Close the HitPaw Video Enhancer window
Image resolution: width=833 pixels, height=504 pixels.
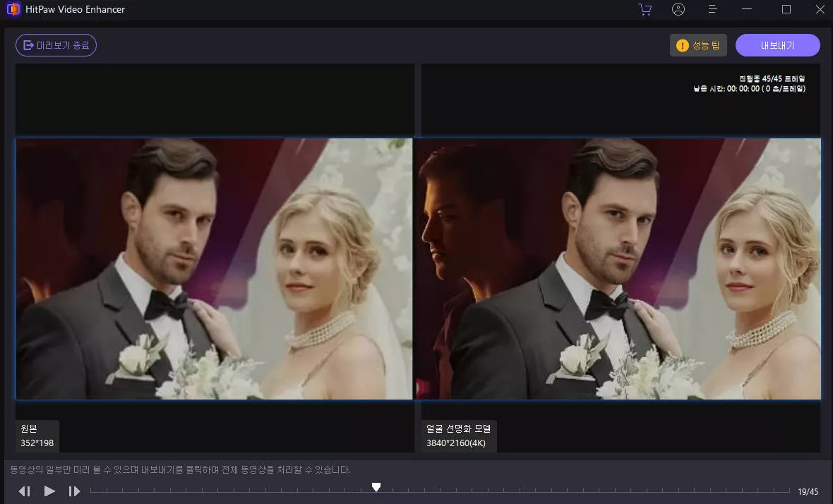pyautogui.click(x=820, y=10)
